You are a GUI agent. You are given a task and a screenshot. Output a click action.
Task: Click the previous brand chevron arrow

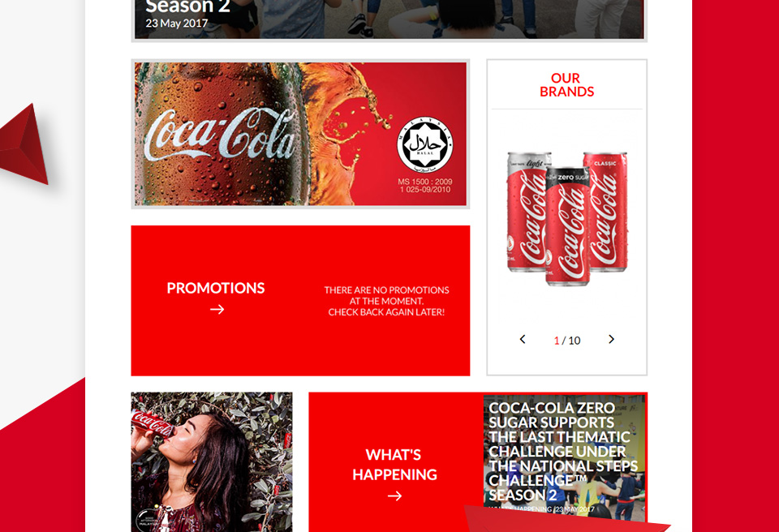(522, 339)
